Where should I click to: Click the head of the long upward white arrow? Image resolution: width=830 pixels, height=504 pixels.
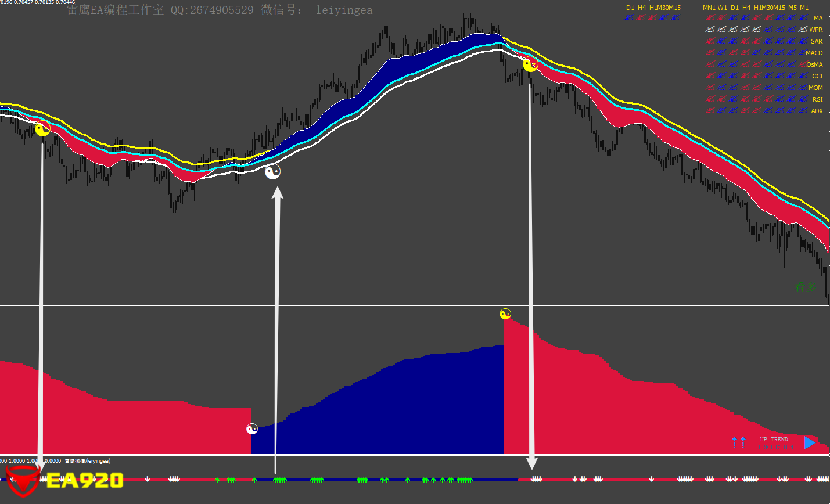pyautogui.click(x=278, y=193)
